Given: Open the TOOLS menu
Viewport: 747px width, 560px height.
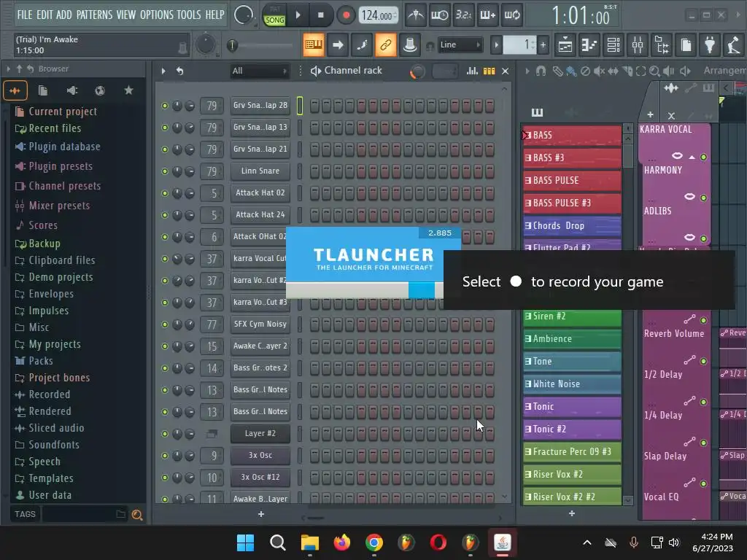Looking at the screenshot, I should pyautogui.click(x=189, y=15).
